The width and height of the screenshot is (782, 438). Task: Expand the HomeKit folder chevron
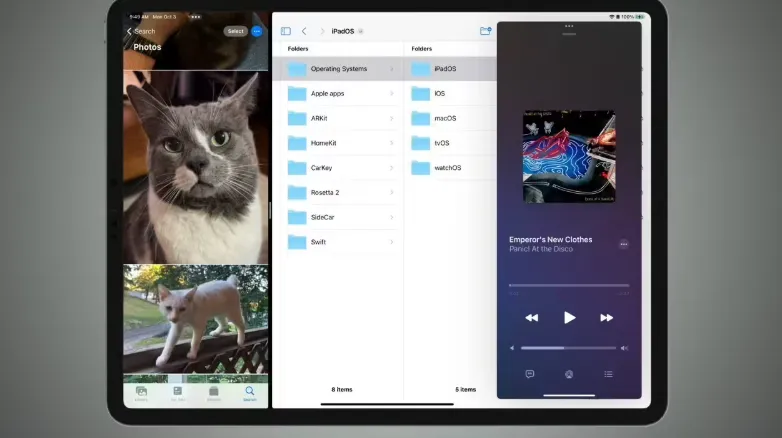coord(391,143)
